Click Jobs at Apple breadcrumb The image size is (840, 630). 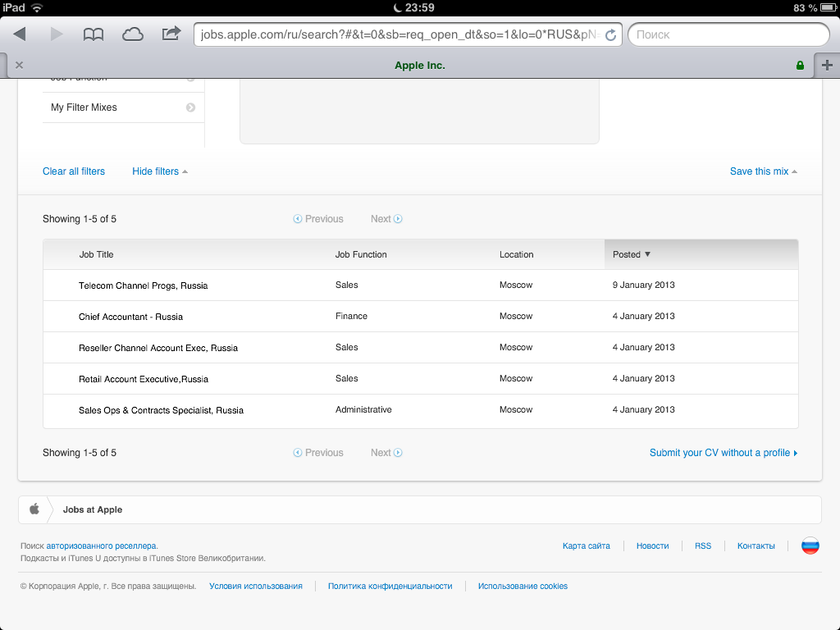[x=92, y=509]
